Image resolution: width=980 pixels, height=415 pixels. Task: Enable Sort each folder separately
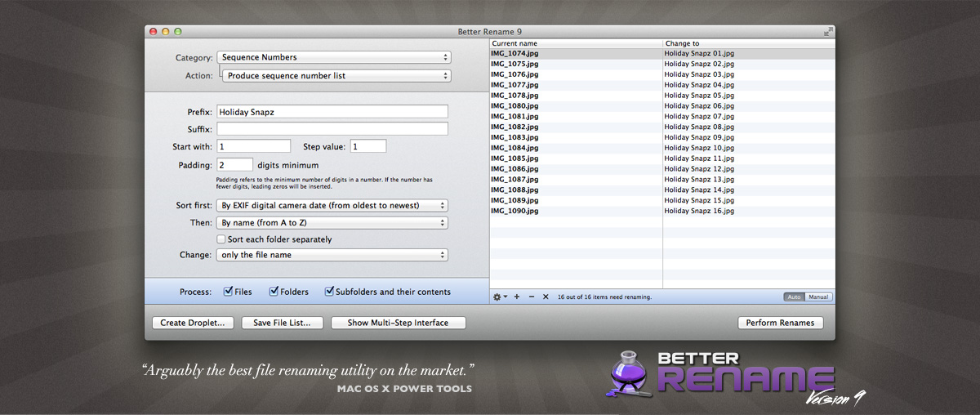(221, 239)
